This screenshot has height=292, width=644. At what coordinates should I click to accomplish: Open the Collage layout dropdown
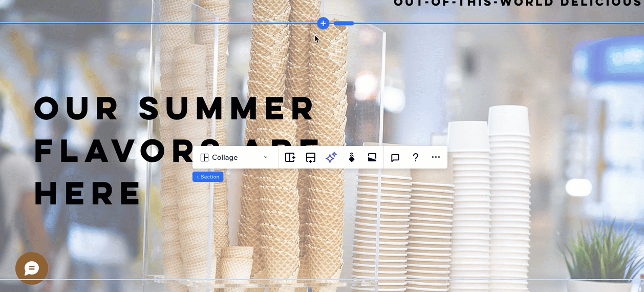pos(235,157)
